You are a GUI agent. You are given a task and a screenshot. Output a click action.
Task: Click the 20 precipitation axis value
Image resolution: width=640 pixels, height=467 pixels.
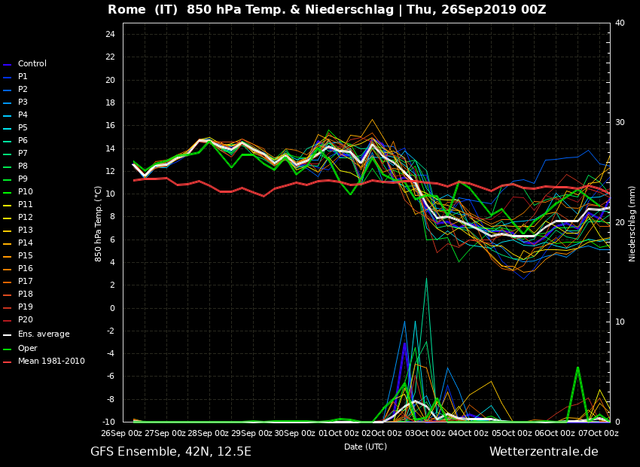click(620, 222)
